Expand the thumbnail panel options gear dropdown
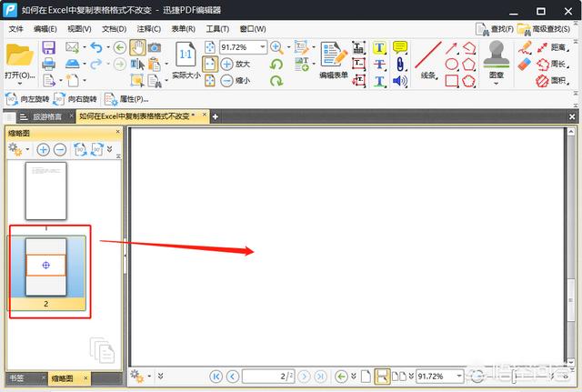582x392 pixels. [27, 149]
